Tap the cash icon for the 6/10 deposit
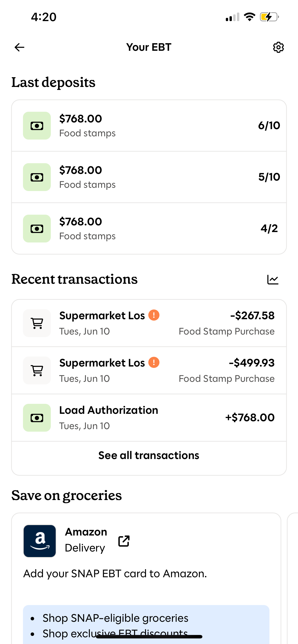The height and width of the screenshot is (644, 298). (37, 126)
